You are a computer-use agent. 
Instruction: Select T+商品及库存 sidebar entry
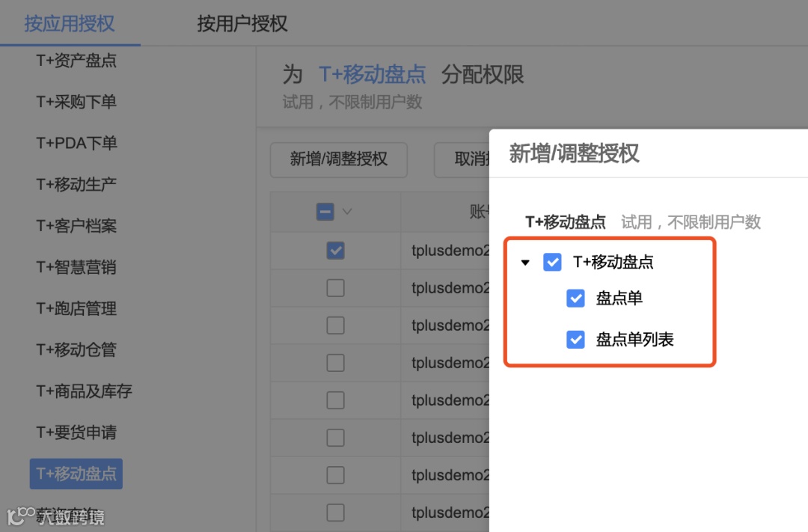[84, 391]
